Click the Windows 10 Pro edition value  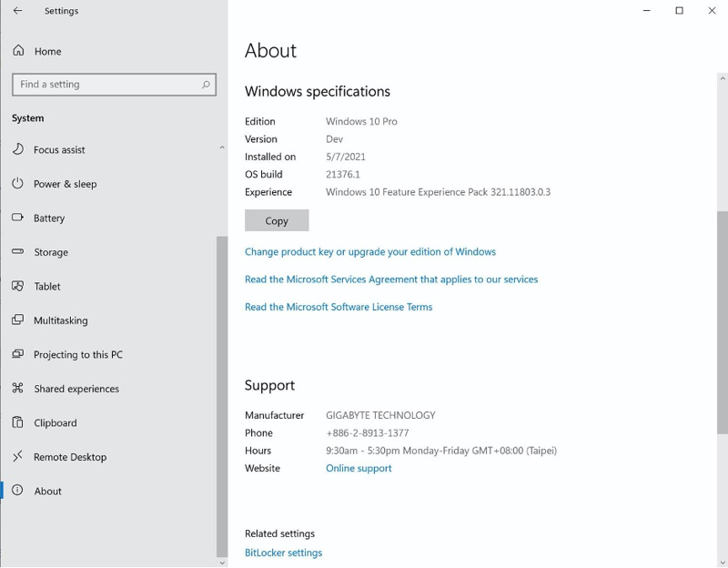tap(361, 122)
